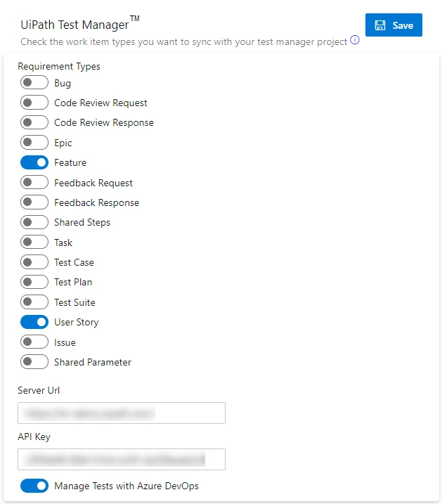Click the Save button
The width and height of the screenshot is (442, 504).
pyautogui.click(x=394, y=25)
